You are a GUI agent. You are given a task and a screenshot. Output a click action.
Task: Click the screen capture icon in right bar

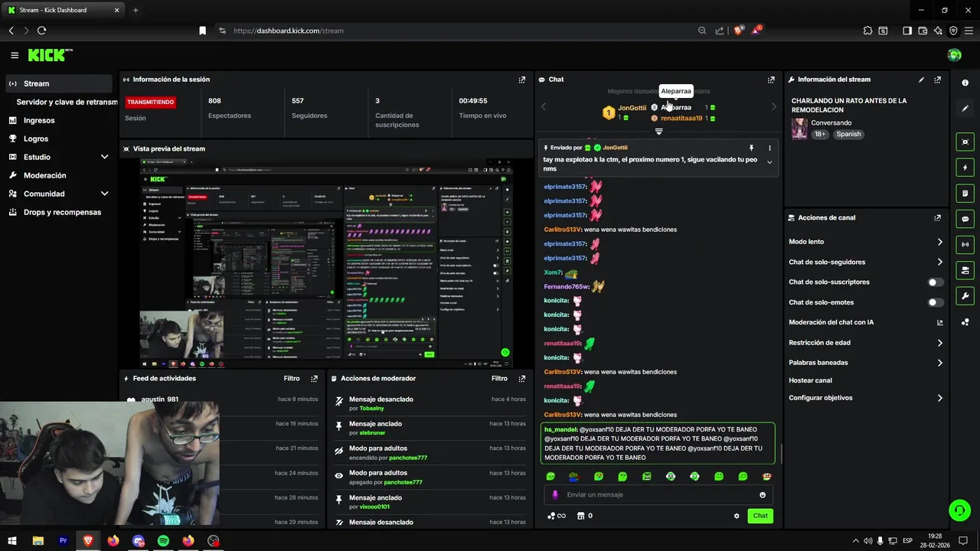(965, 142)
